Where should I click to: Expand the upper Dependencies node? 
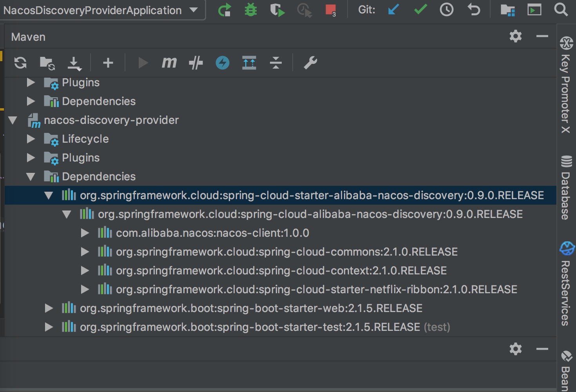pyautogui.click(x=31, y=101)
